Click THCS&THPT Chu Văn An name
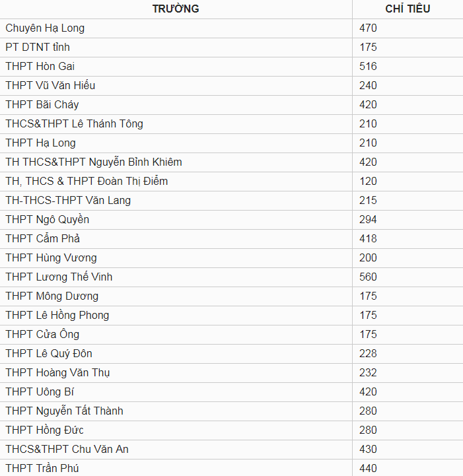Viewport: 463px width, 476px height. (67, 449)
